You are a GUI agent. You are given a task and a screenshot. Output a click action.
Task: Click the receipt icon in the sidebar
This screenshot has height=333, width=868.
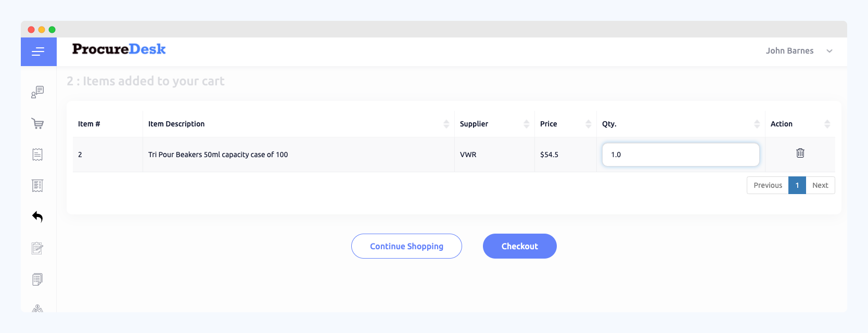[x=37, y=154]
